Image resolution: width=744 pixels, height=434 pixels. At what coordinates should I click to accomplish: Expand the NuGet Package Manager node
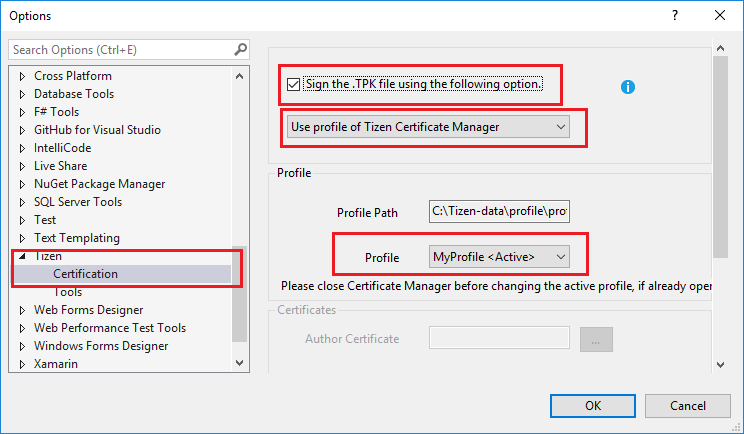(x=23, y=184)
